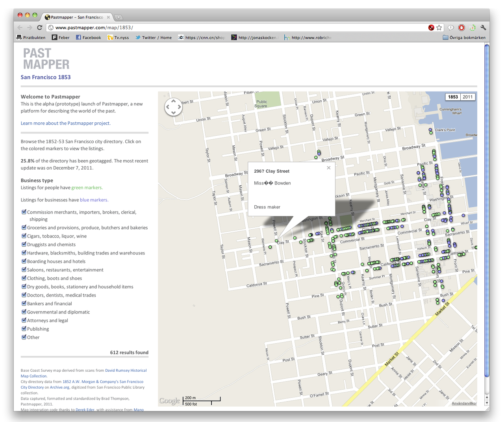Click the map pan control
Image resolution: width=504 pixels, height=422 pixels.
click(173, 107)
